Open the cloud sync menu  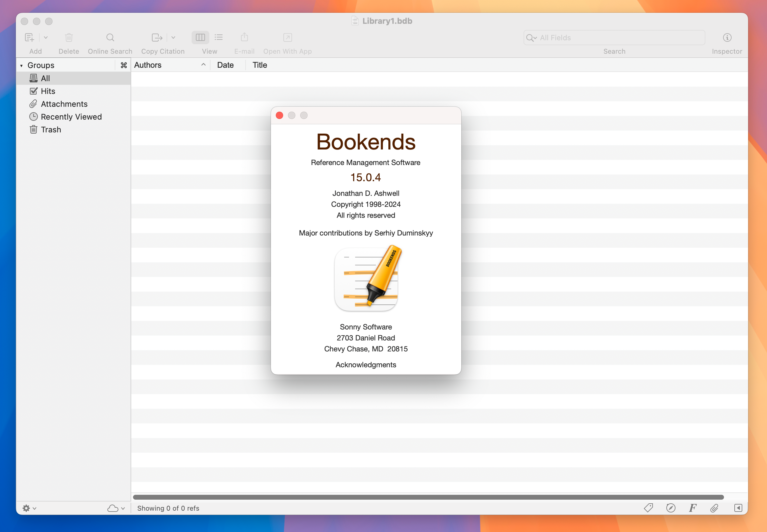[x=116, y=508]
